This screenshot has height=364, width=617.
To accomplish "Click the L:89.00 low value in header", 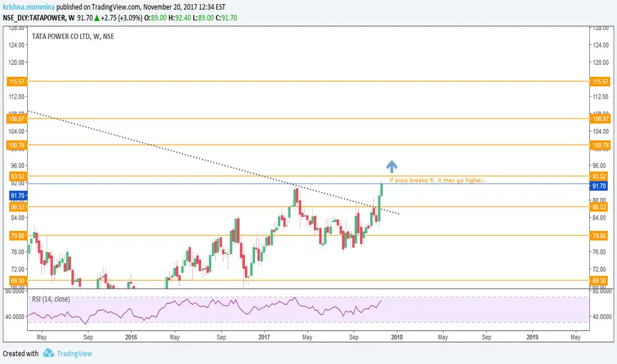I will 203,18.
